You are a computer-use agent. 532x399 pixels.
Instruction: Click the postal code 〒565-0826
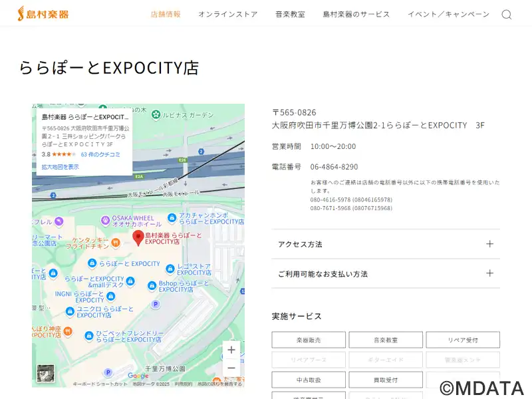pyautogui.click(x=294, y=112)
